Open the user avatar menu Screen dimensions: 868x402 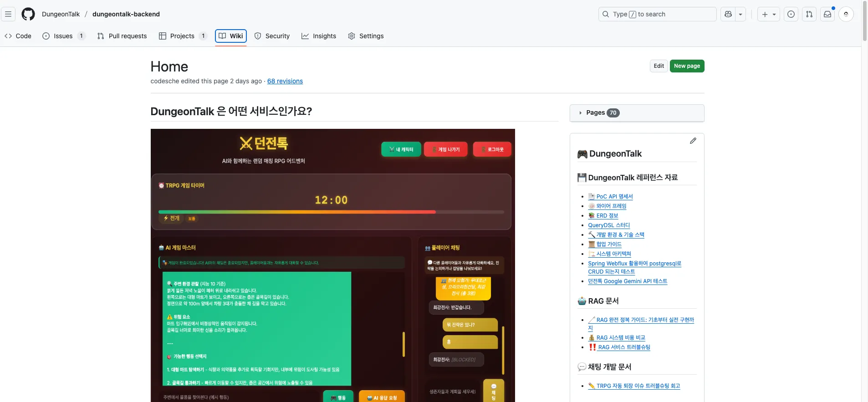846,14
